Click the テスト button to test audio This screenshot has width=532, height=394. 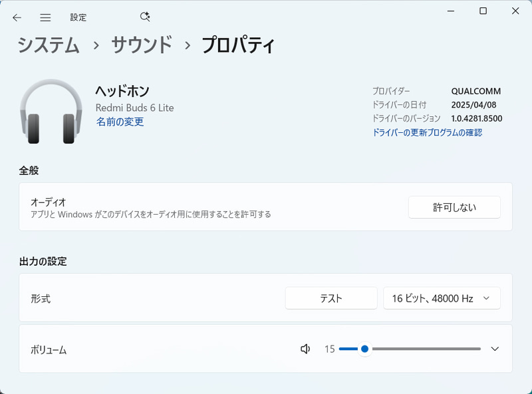(331, 298)
